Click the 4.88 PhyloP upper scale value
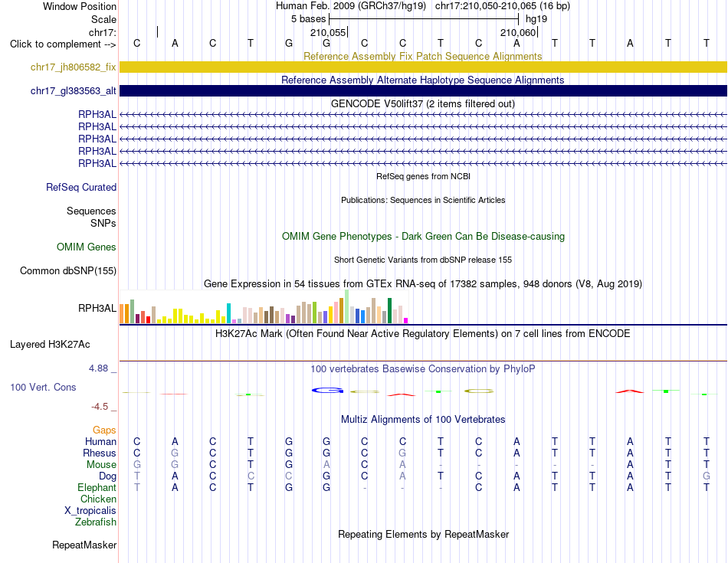The image size is (728, 563). click(x=98, y=368)
